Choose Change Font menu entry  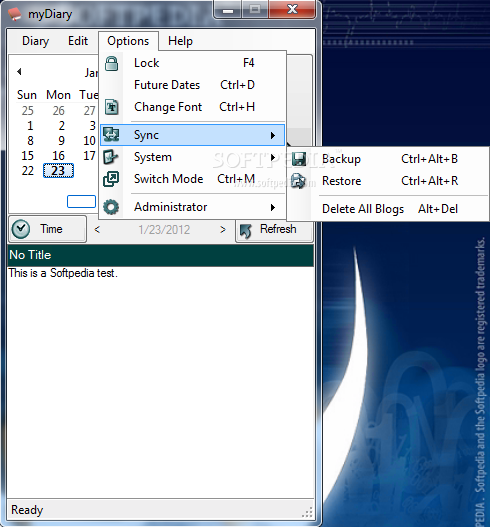tap(193, 107)
